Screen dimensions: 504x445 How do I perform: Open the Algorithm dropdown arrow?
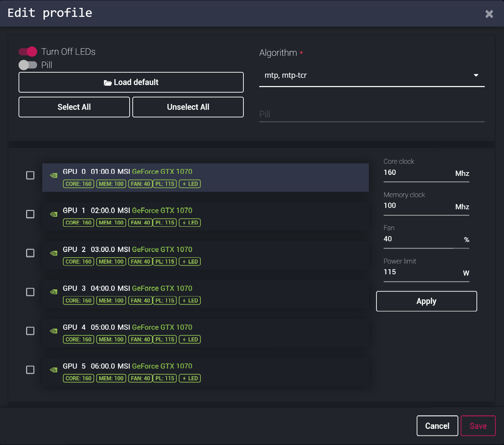pos(476,75)
